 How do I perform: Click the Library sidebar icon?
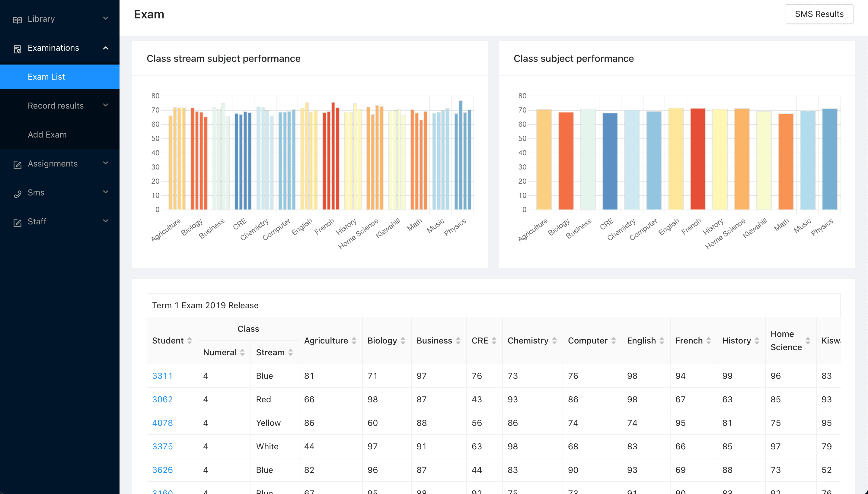pyautogui.click(x=18, y=18)
